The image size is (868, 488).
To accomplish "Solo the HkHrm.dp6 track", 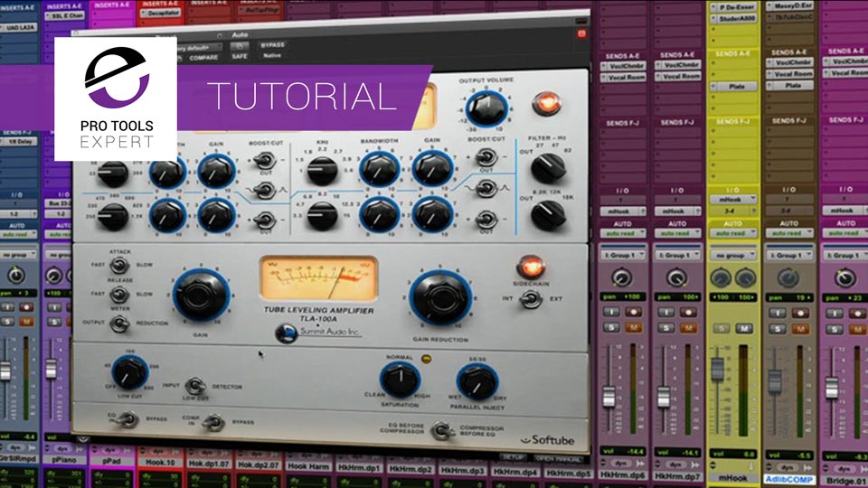I will coord(611,327).
